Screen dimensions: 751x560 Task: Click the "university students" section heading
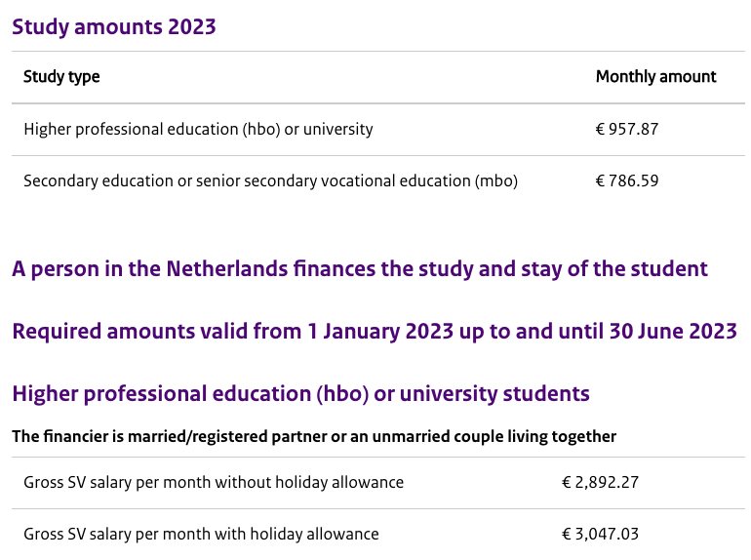click(x=300, y=394)
